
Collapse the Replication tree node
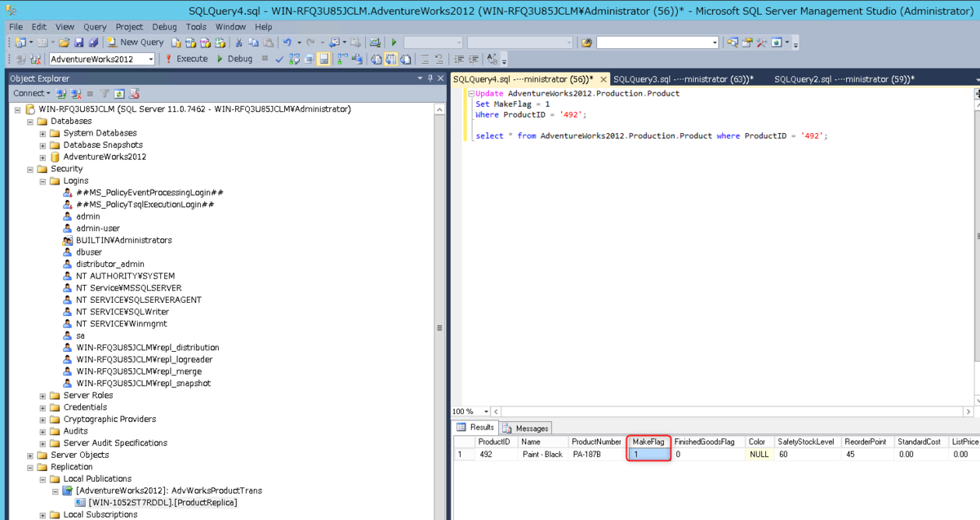tap(30, 467)
